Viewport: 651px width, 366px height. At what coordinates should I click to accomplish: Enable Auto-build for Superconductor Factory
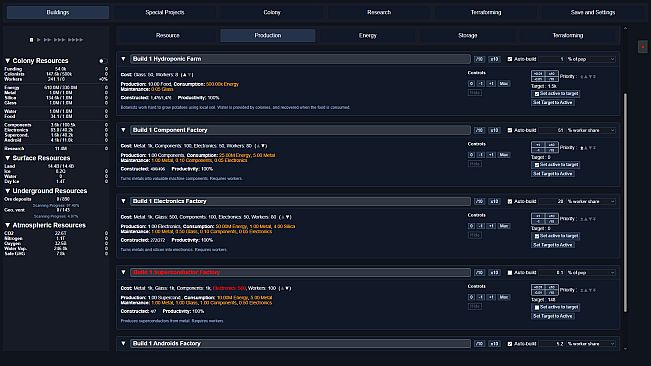[x=510, y=273]
